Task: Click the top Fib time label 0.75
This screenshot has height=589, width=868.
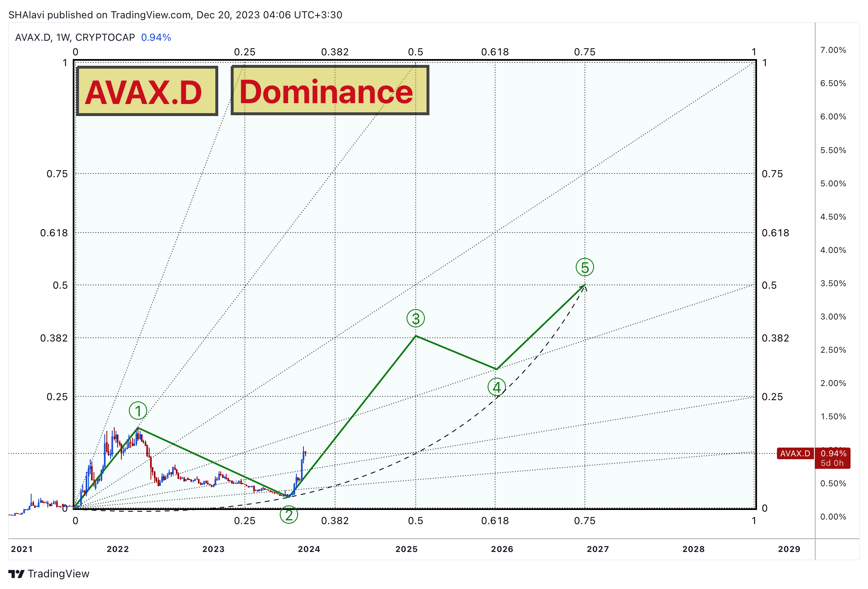Action: pos(585,52)
